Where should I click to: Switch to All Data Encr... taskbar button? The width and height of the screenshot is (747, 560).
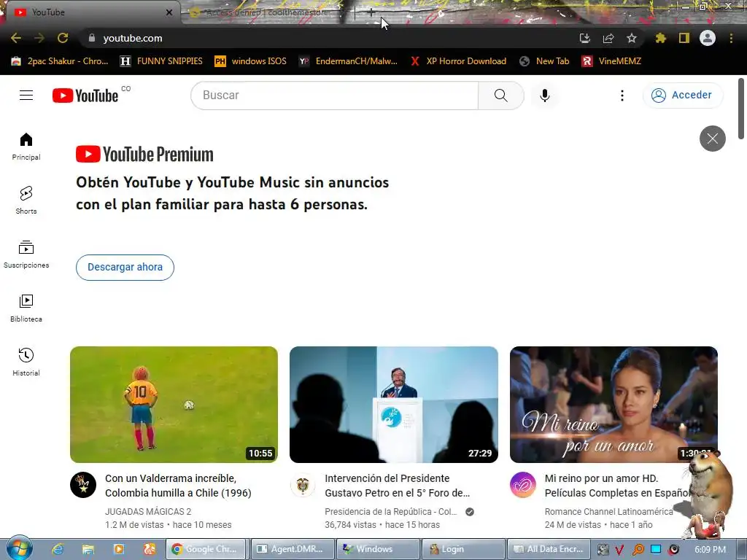pos(548,549)
